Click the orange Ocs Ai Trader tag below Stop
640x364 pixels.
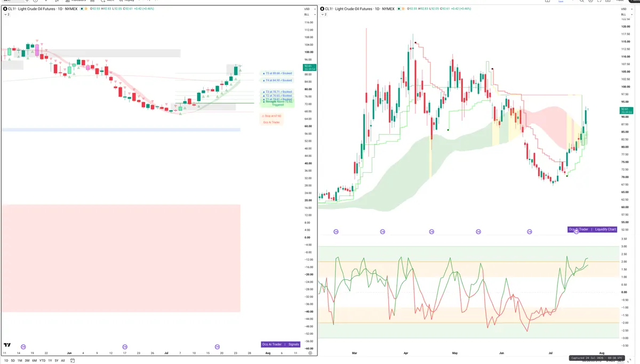pos(271,123)
